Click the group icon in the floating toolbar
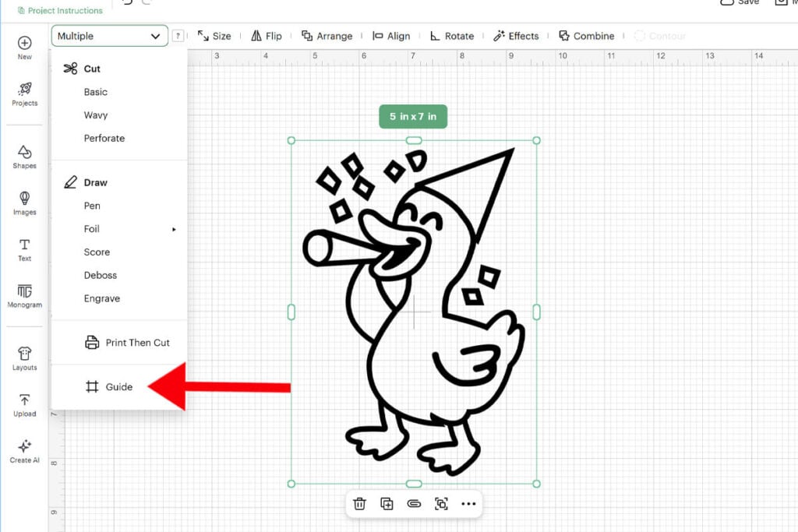 coord(441,503)
